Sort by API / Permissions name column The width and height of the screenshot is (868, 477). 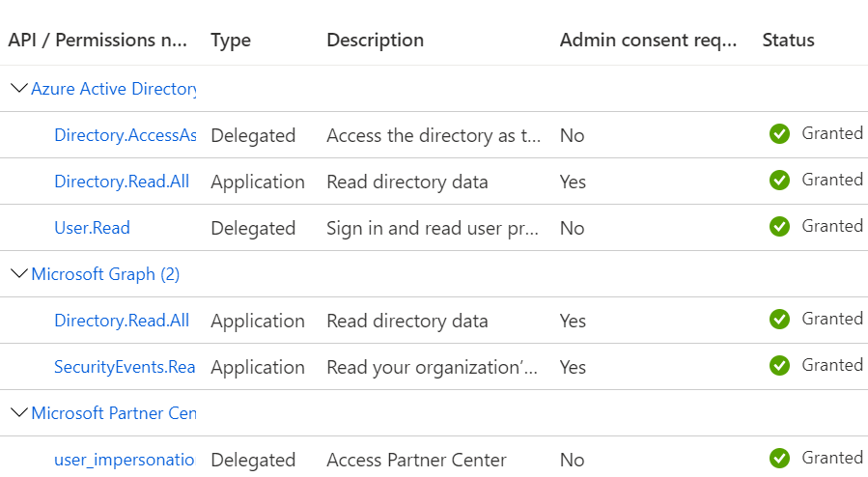(96, 41)
